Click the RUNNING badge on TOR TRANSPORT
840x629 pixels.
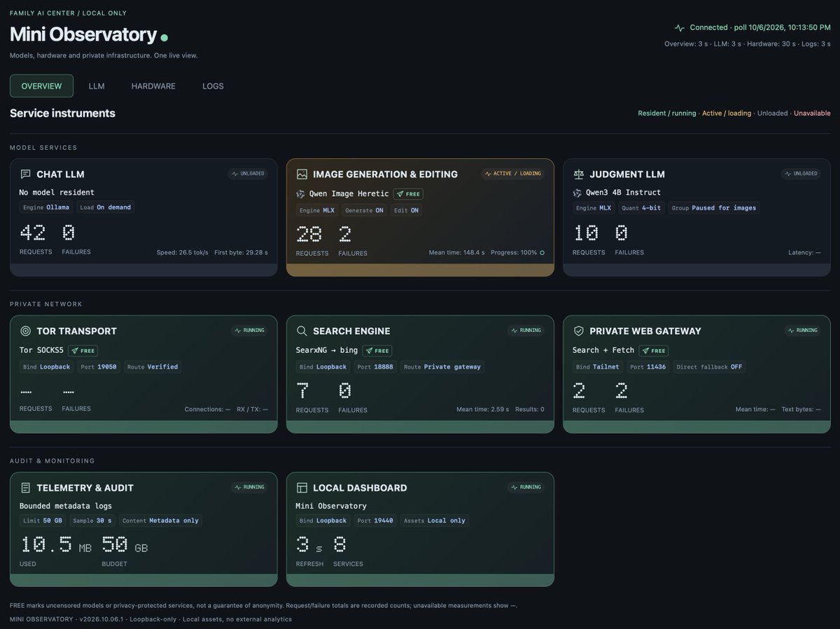tap(249, 331)
